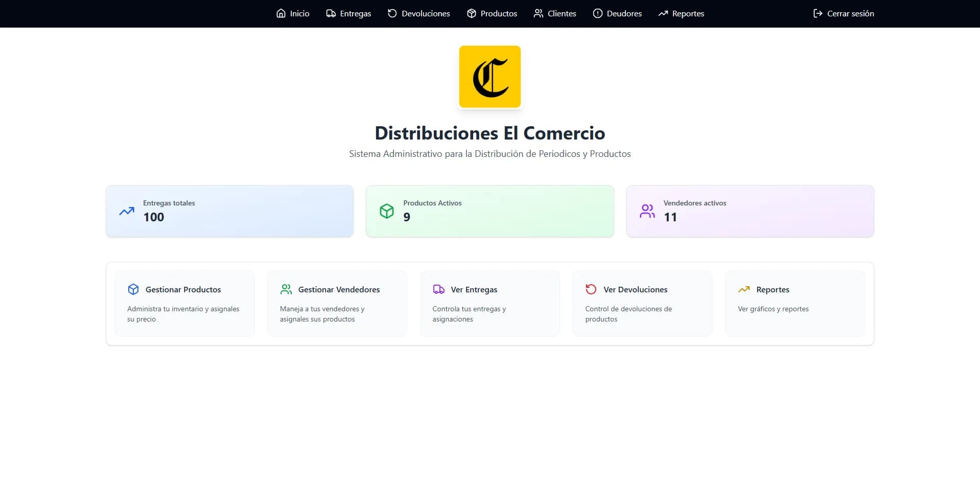980x483 pixels.
Task: Click the trend arrow icon beside Reportes in navbar
Action: coord(663,13)
